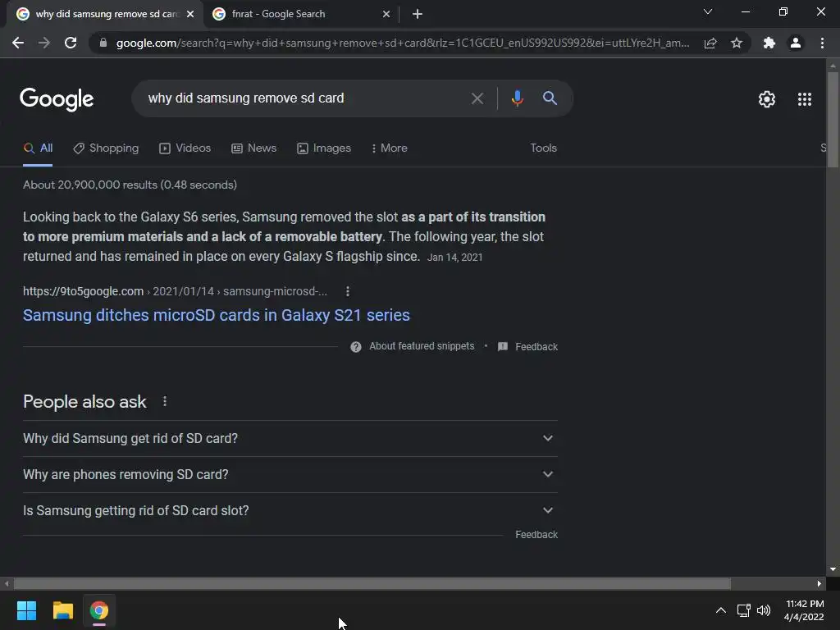Viewport: 840px width, 630px height.
Task: Open the People also ask options dots
Action: (x=164, y=401)
